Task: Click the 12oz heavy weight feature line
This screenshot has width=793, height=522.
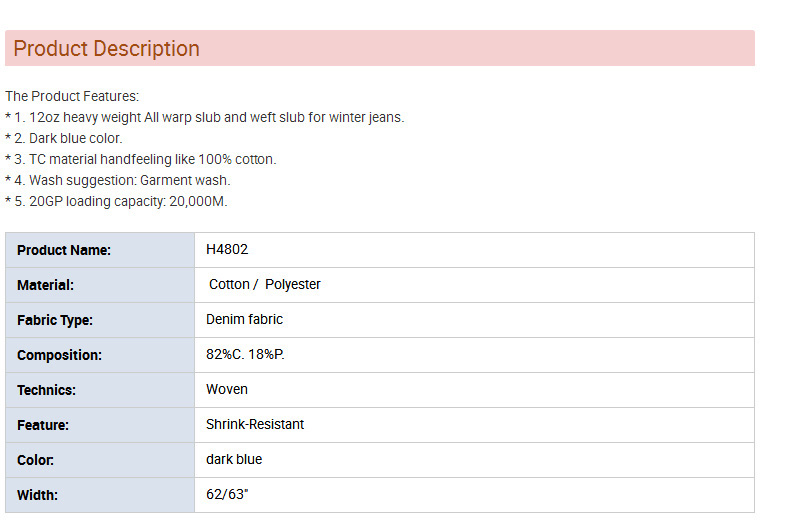Action: tap(205, 117)
